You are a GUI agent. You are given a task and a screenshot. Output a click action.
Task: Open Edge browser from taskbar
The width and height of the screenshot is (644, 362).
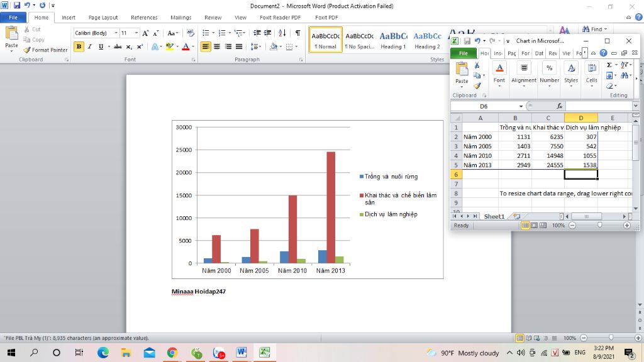103,353
